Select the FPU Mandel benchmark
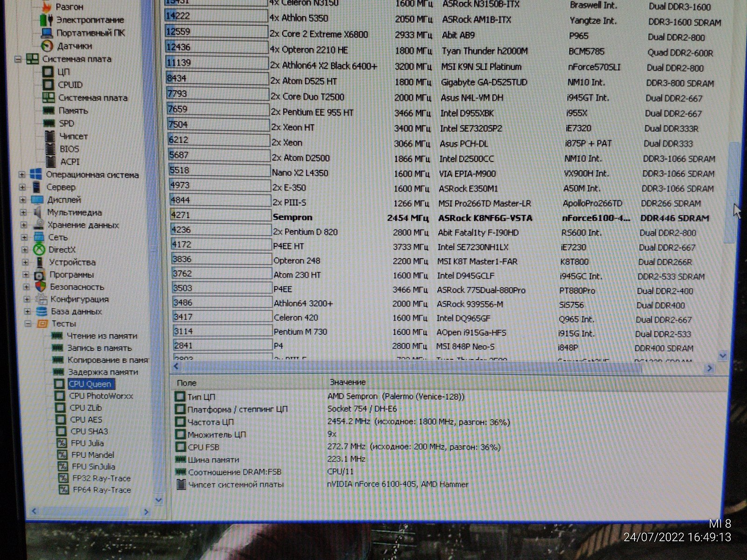The width and height of the screenshot is (747, 560). [93, 455]
